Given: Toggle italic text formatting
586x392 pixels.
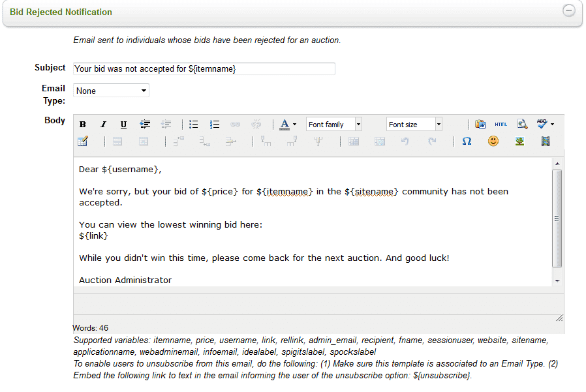Looking at the screenshot, I should (x=103, y=125).
